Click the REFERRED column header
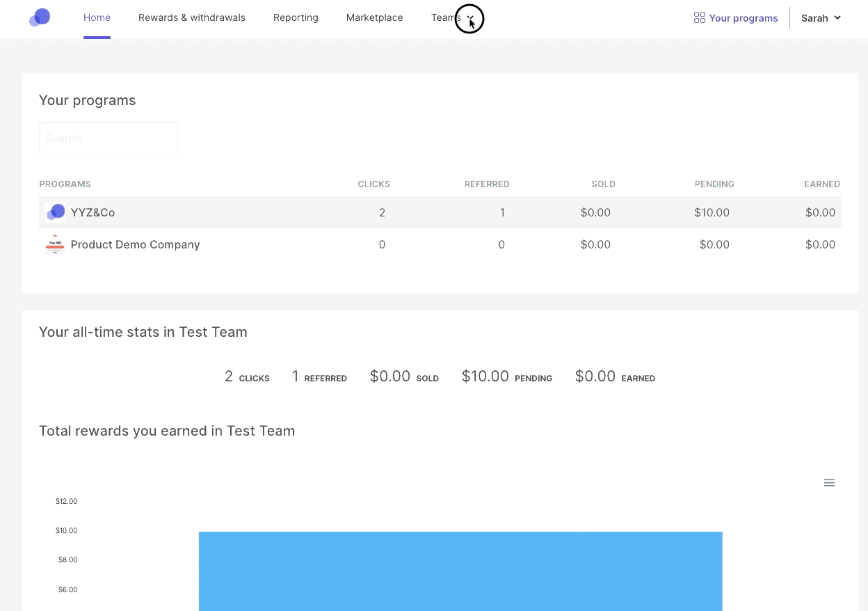 (487, 184)
